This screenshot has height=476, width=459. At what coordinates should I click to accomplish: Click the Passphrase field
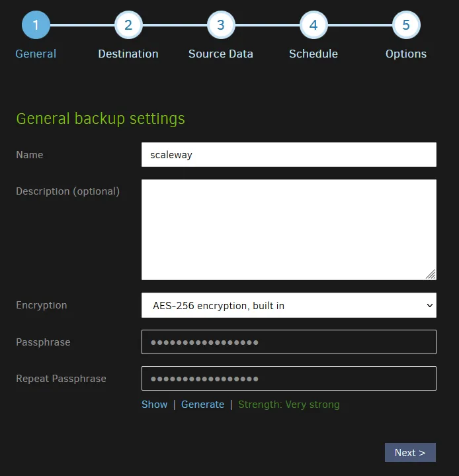(289, 342)
